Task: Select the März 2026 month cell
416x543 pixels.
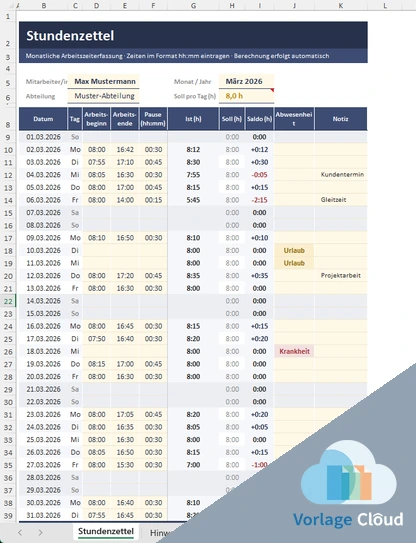Action: click(x=246, y=81)
